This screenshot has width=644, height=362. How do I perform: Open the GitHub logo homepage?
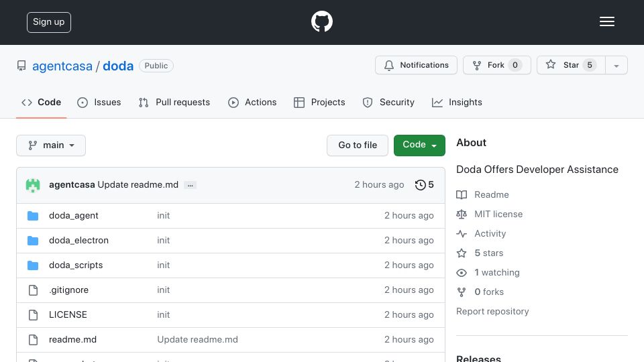tap(321, 21)
